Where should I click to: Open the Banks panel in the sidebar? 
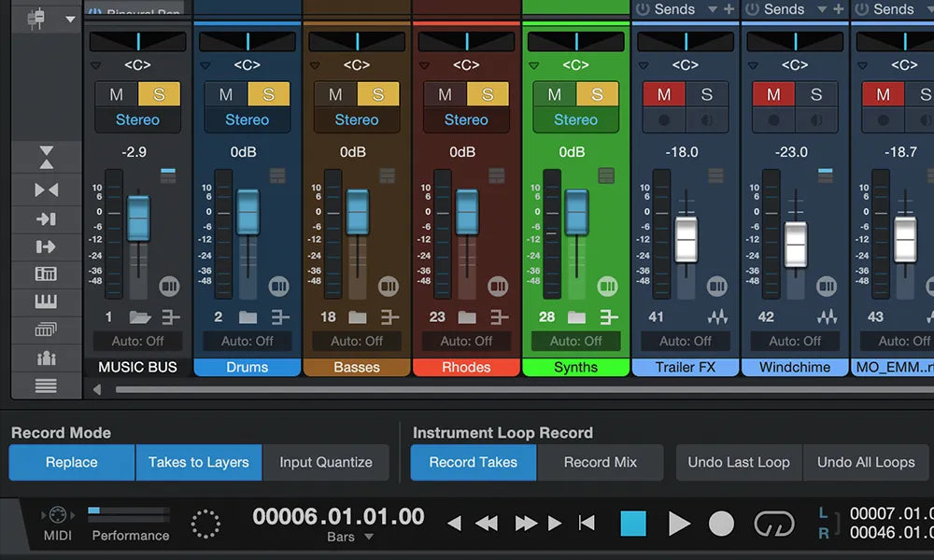pos(47,327)
